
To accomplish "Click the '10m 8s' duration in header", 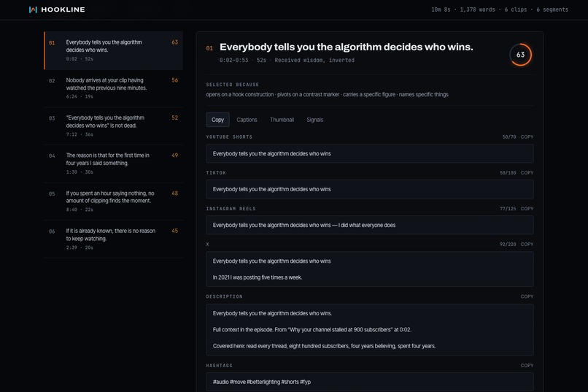I will click(441, 9).
